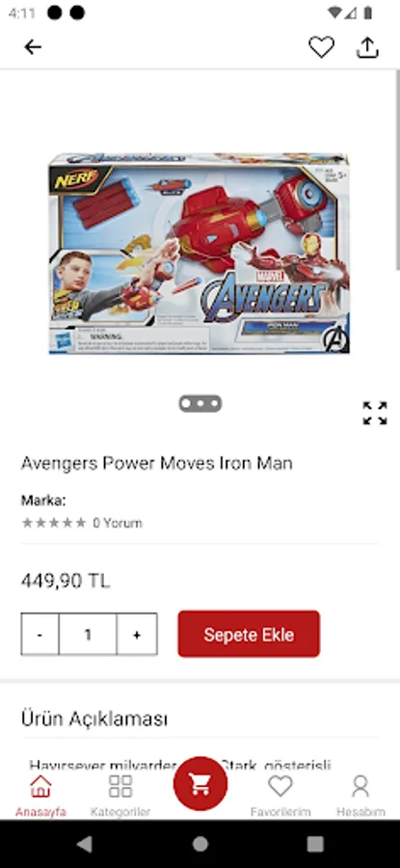Image resolution: width=400 pixels, height=868 pixels.
Task: Add product to favorites via heart icon
Action: 321,47
